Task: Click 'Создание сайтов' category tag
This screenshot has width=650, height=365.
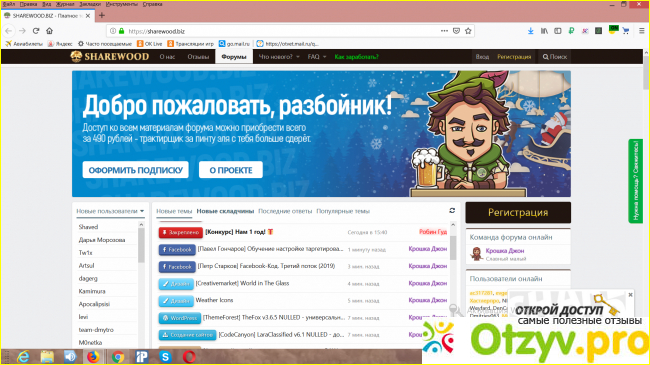Action: coord(187,335)
